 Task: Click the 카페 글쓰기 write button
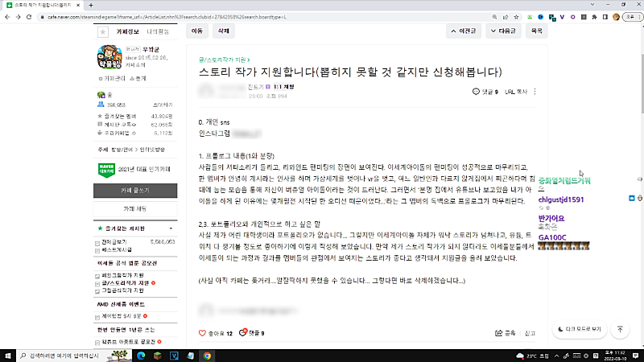tap(135, 191)
